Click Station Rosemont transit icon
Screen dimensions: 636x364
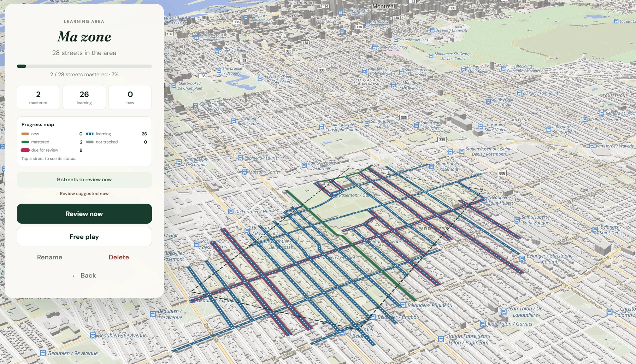point(462,152)
